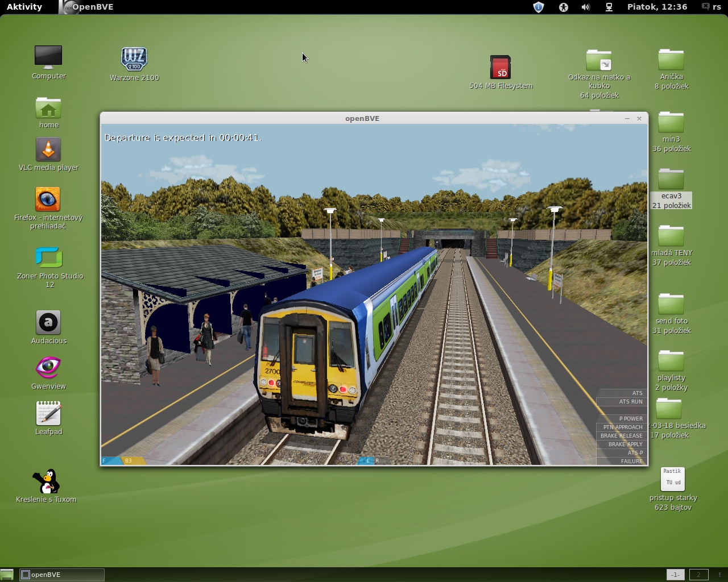Open the rs user menu
This screenshot has height=582, width=728.
(711, 7)
